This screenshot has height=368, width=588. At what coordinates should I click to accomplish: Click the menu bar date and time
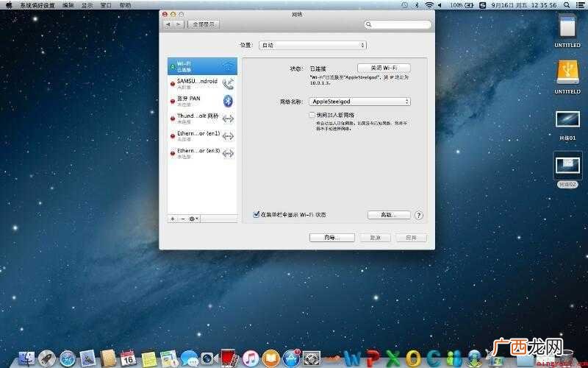tap(524, 5)
